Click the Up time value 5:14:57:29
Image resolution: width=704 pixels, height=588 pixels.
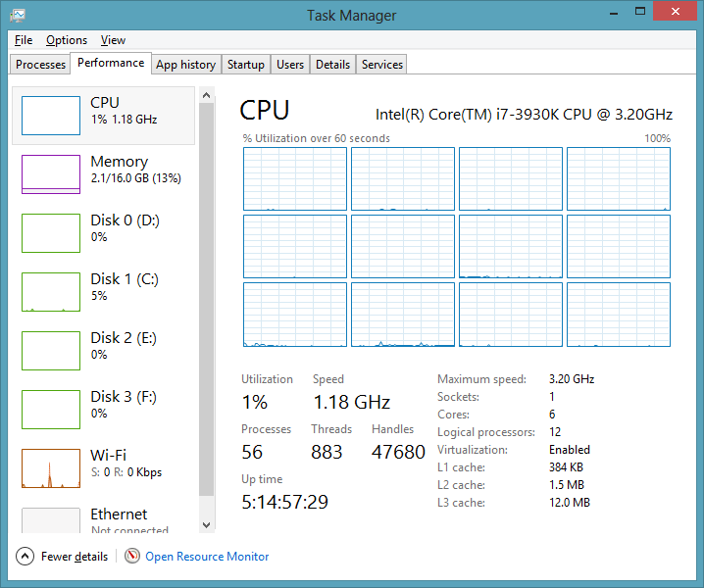click(x=284, y=502)
